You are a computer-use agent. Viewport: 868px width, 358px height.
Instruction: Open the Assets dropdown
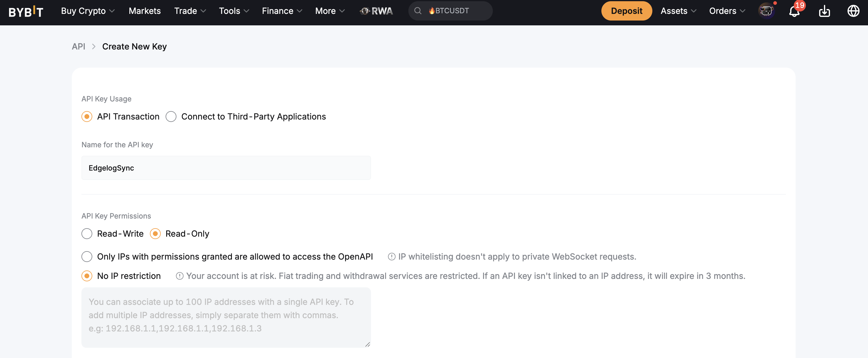click(x=678, y=11)
